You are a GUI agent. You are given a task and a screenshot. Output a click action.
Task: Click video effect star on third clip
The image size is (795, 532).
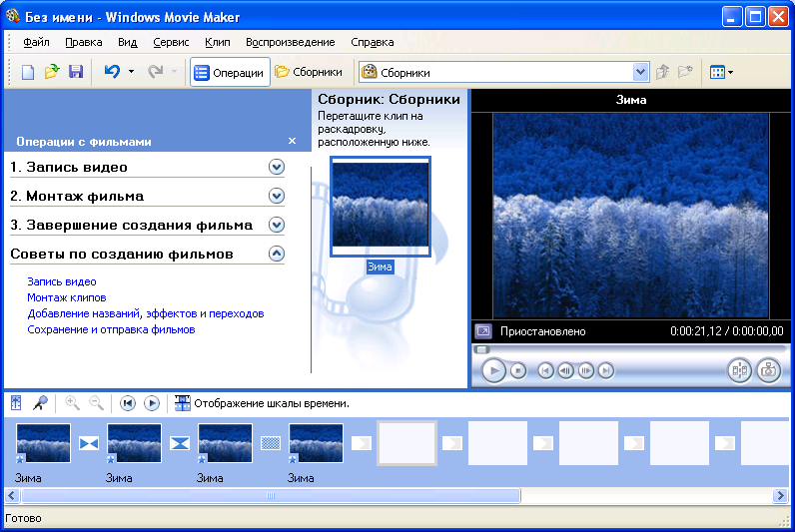[202, 459]
